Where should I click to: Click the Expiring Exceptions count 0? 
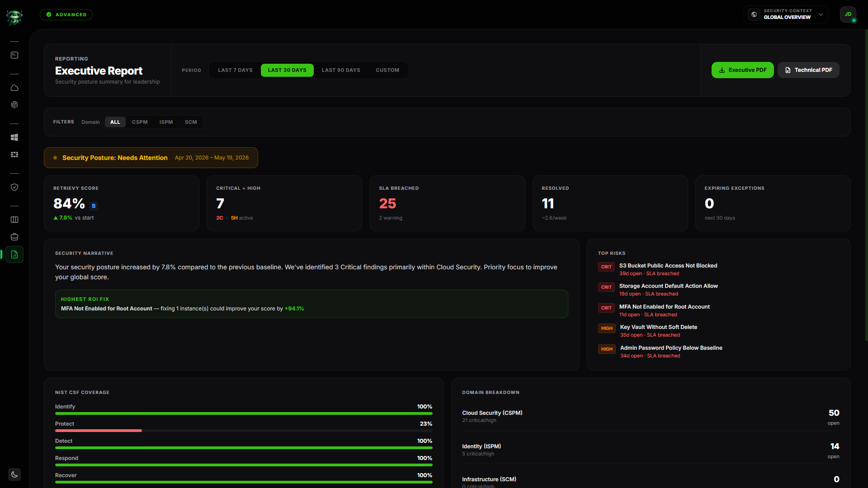tap(709, 203)
